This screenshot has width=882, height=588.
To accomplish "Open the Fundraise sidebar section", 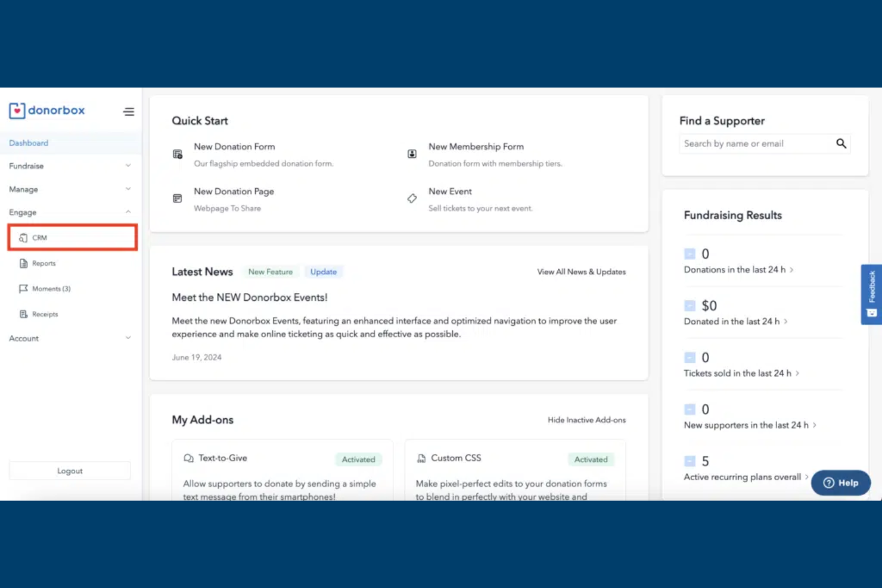I will [70, 166].
